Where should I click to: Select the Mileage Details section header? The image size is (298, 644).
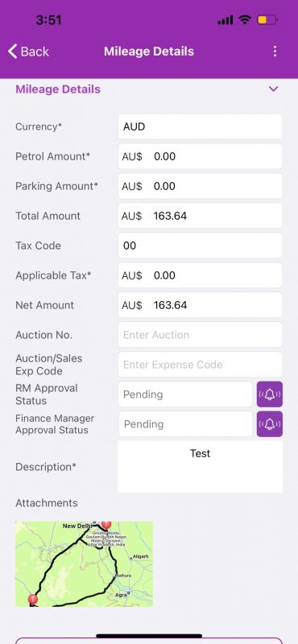58,89
